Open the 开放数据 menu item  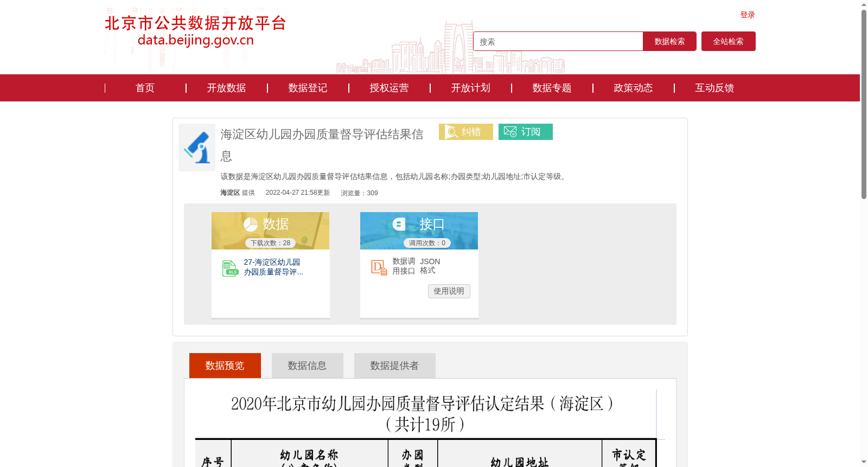click(226, 88)
